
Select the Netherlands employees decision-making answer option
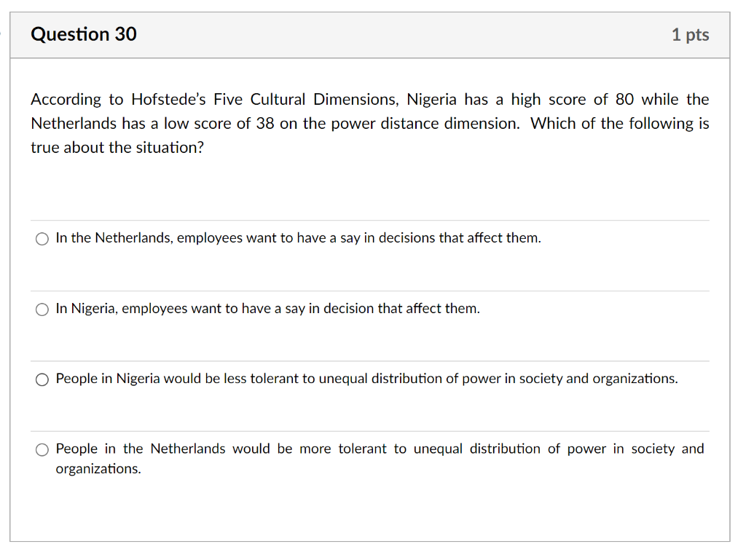coord(298,237)
